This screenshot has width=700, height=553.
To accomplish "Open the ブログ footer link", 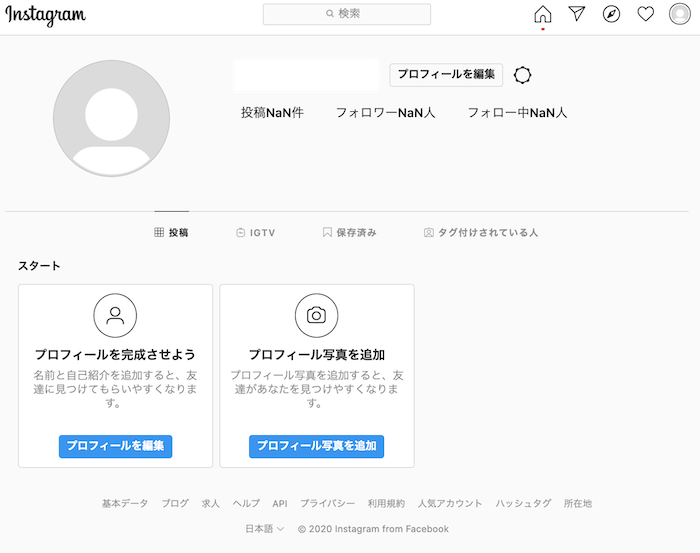I will pos(175,503).
